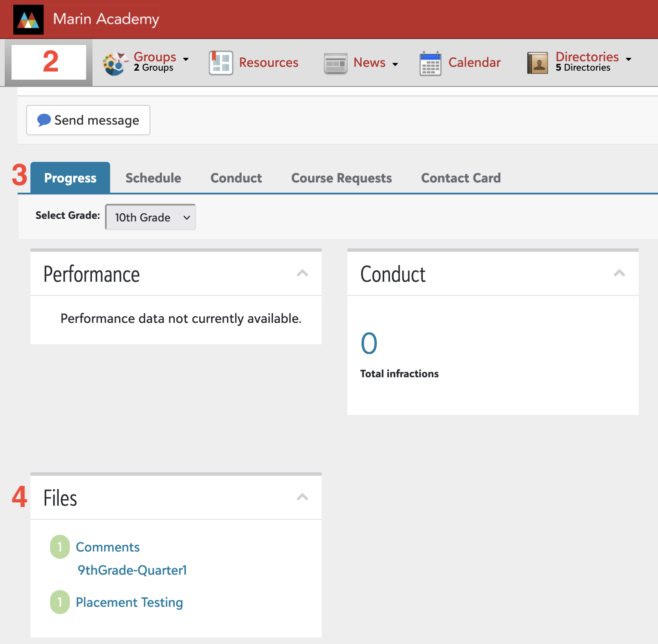Image resolution: width=658 pixels, height=644 pixels.
Task: Open the Placement Testing link
Action: [129, 602]
